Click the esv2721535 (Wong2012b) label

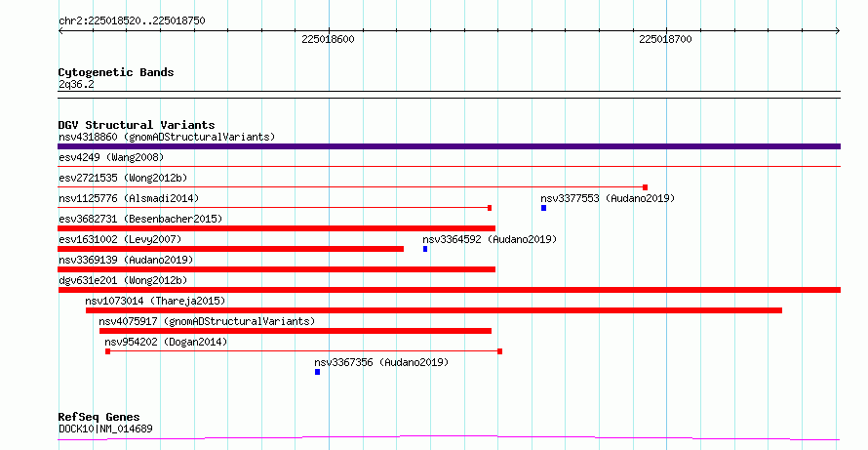tap(123, 178)
